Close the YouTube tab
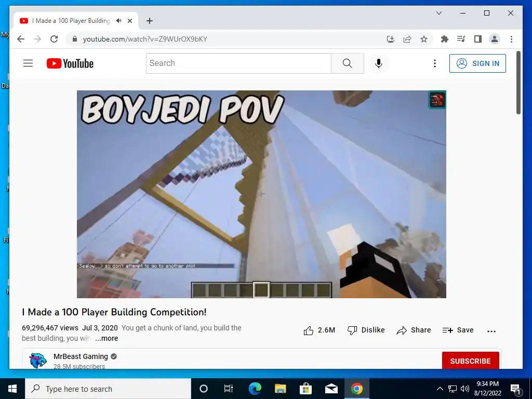Screen dimensions: 532x399 (x=130, y=21)
